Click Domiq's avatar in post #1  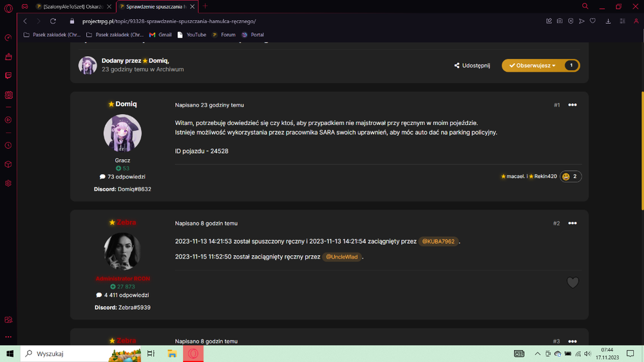[x=122, y=133]
